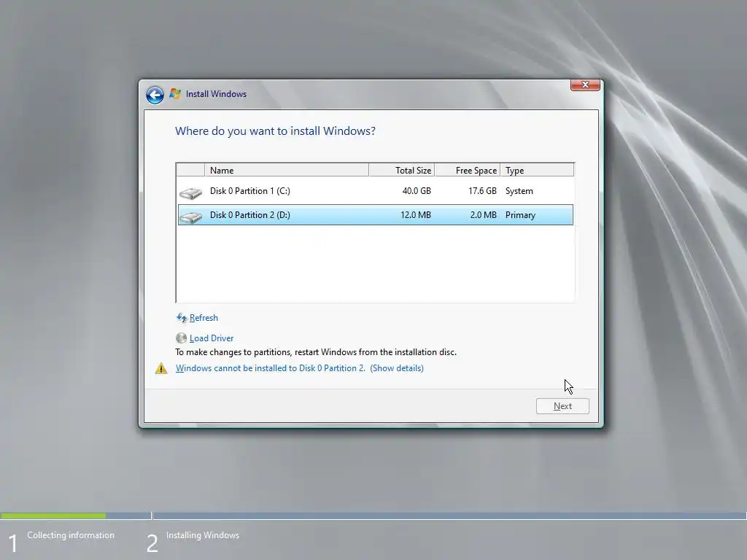Refresh the partition list
Screen dimensions: 747x560
coord(204,318)
